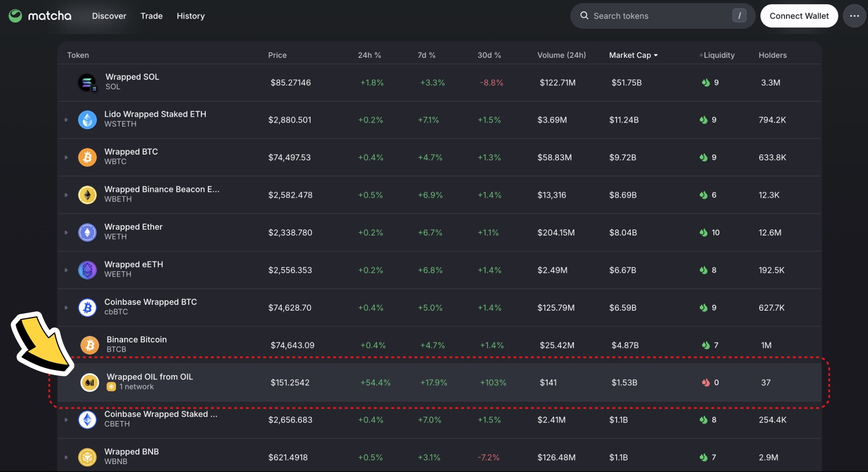868x472 pixels.
Task: Click the Coinbase Wrapped Staked ETH logo
Action: [87, 420]
